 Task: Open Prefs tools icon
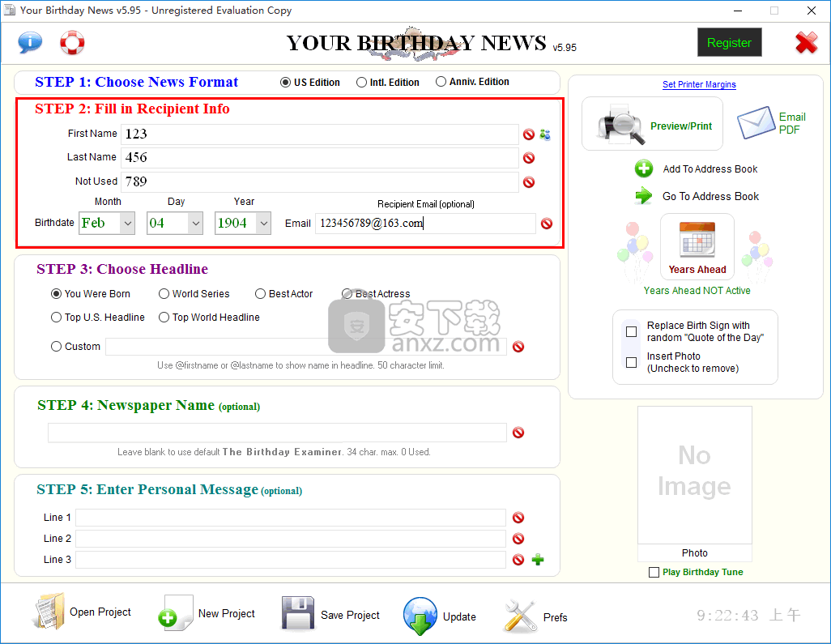[x=521, y=616]
